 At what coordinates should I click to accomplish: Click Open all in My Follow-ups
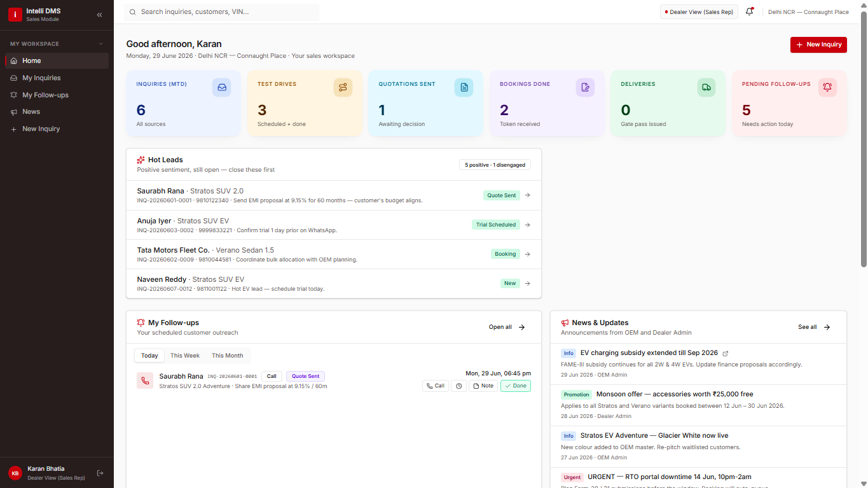507,327
